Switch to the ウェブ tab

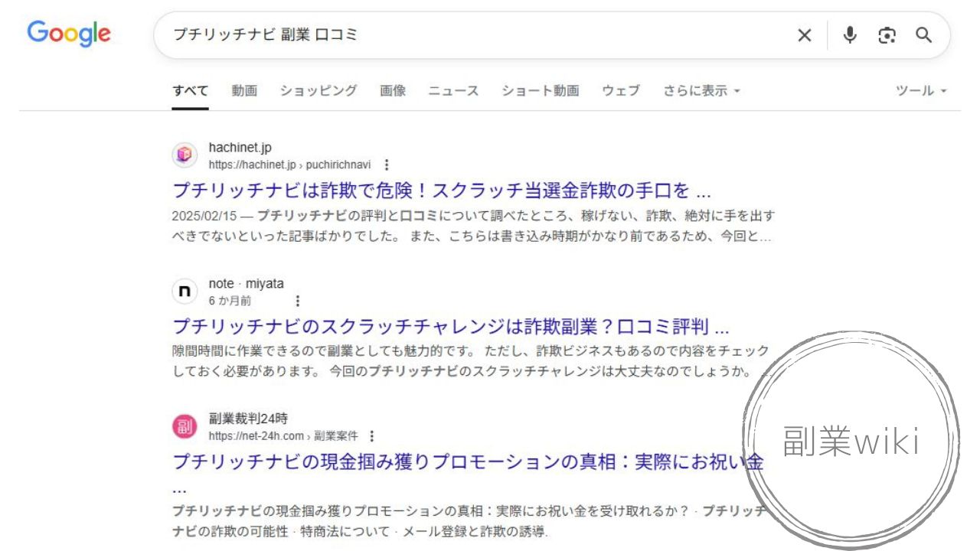621,90
